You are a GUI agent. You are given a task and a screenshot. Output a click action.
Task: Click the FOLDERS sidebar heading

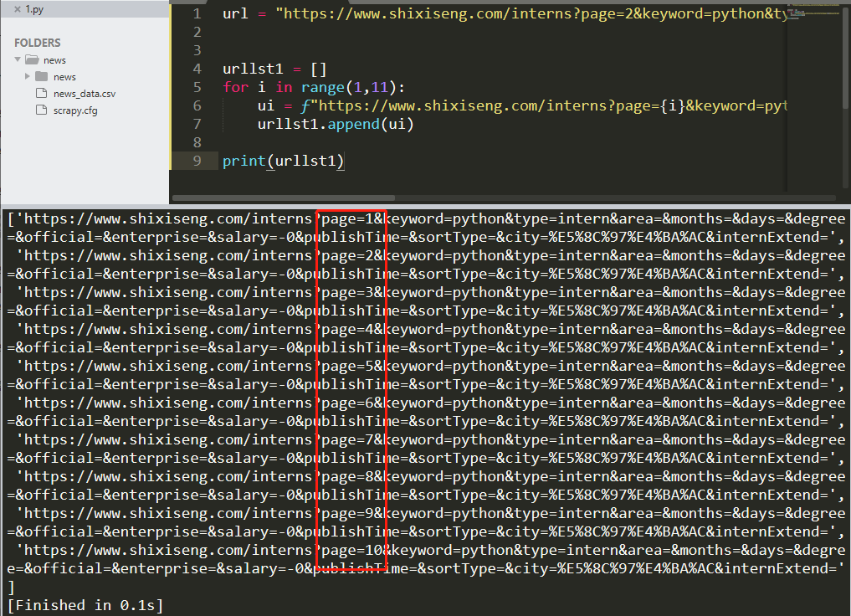pyautogui.click(x=38, y=43)
